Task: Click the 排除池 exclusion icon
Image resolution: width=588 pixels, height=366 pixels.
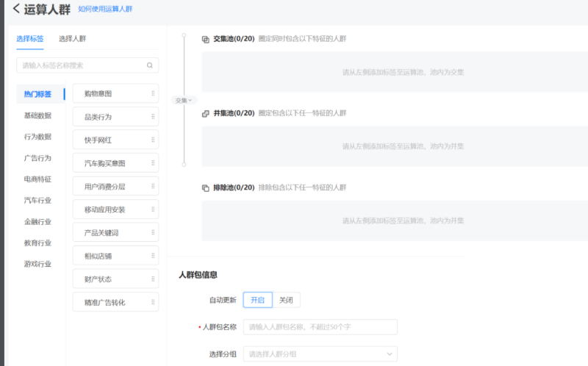Action: (206, 188)
